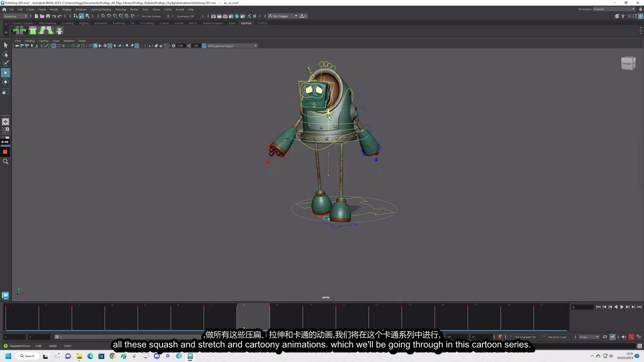Open the Rendering menu set dropdown
Image resolution: width=644 pixels, height=362 pixels.
click(16, 16)
